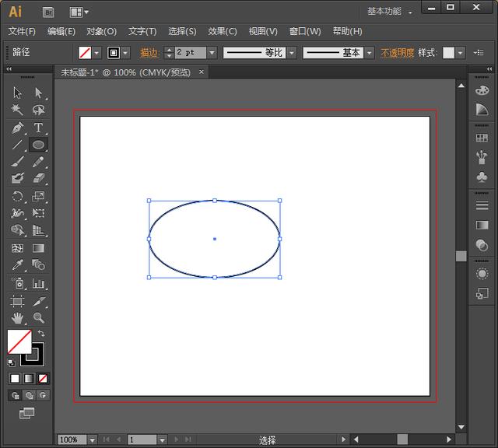The width and height of the screenshot is (498, 448).
Task: Open the stroke color dropdown arrow
Action: 126,53
